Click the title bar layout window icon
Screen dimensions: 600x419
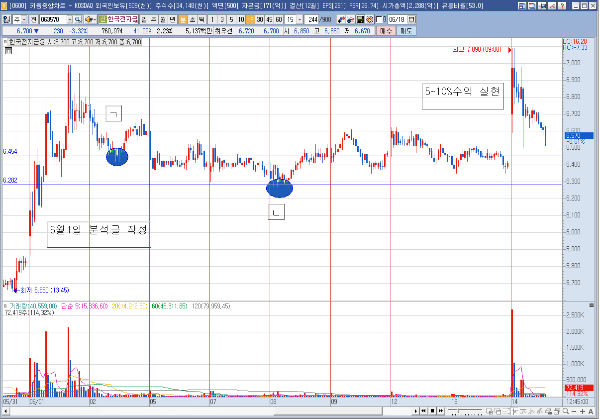click(522, 6)
